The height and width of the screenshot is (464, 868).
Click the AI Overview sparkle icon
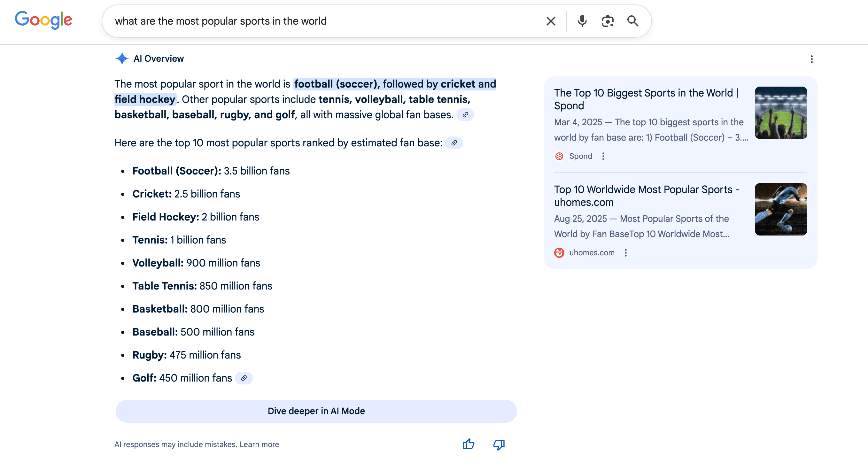pyautogui.click(x=122, y=58)
